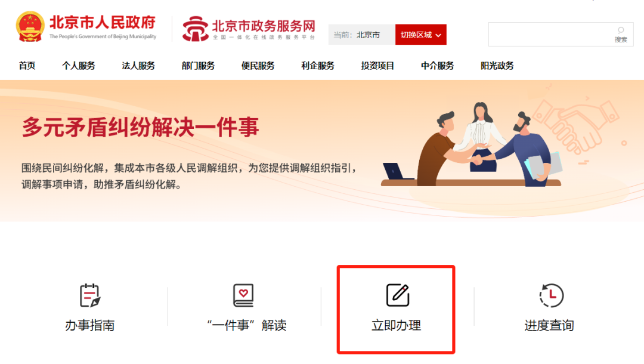
Task: Click the national emblem logo
Action: (x=30, y=27)
